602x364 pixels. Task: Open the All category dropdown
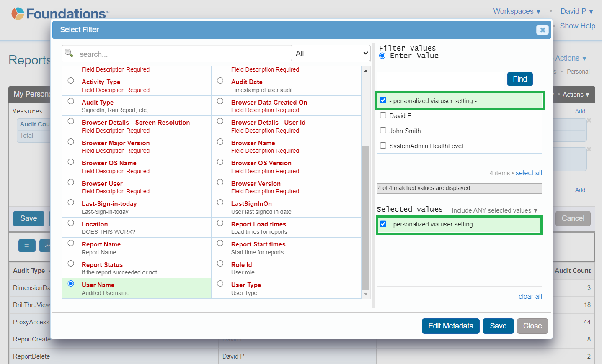pyautogui.click(x=331, y=54)
